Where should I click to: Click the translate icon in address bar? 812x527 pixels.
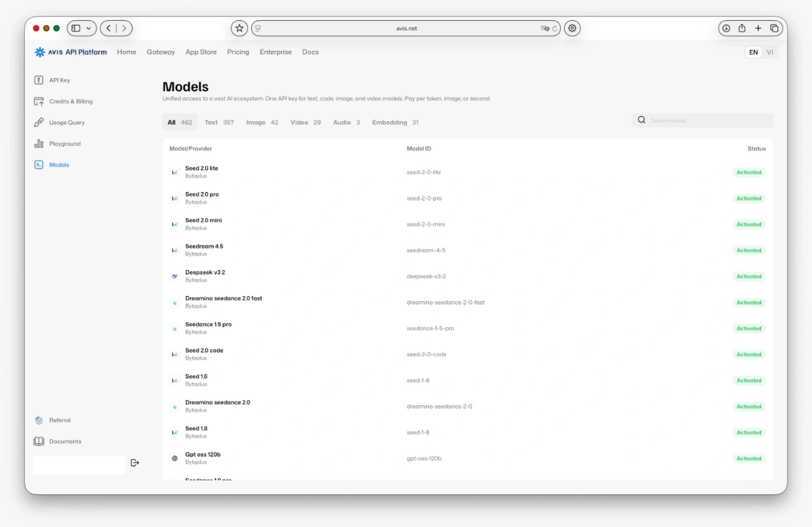pyautogui.click(x=544, y=29)
